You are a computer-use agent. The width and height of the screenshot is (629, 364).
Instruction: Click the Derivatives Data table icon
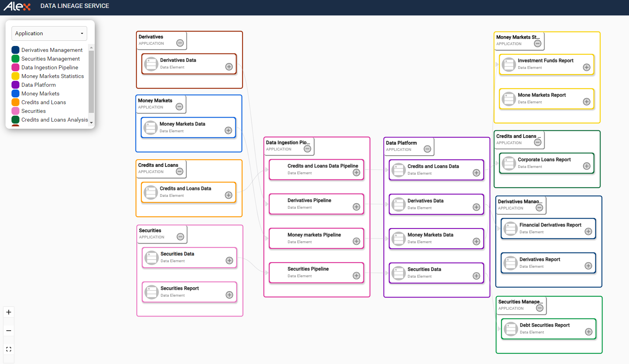point(151,64)
